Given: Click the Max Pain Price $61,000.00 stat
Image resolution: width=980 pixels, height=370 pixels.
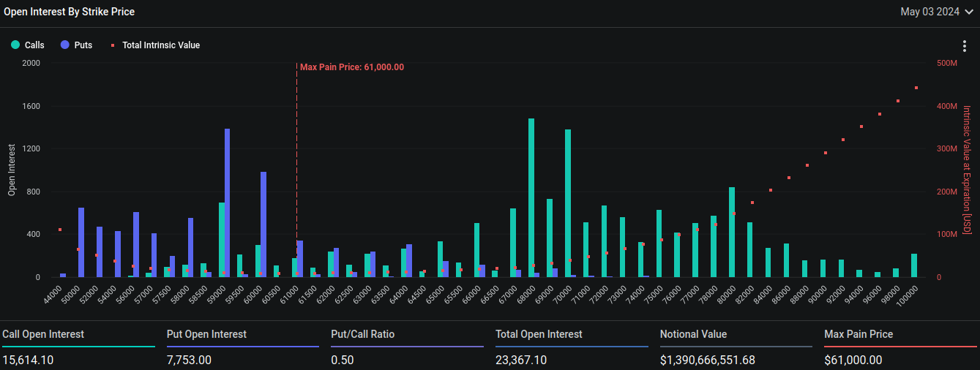Looking at the screenshot, I should (x=853, y=360).
